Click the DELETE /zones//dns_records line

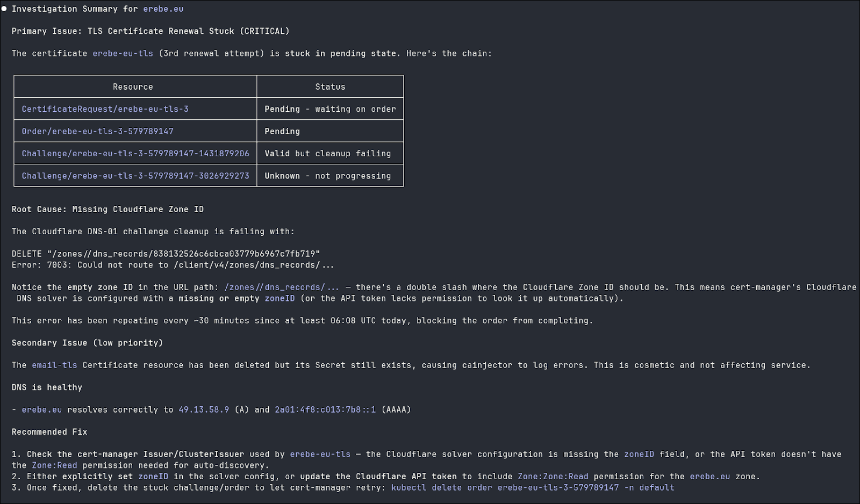(166, 254)
